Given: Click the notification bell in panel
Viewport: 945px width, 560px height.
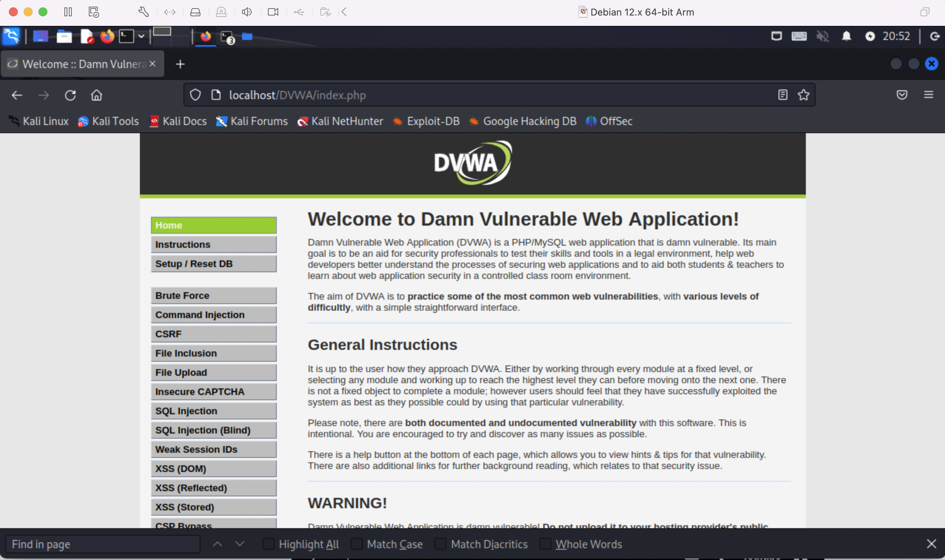Looking at the screenshot, I should point(847,36).
